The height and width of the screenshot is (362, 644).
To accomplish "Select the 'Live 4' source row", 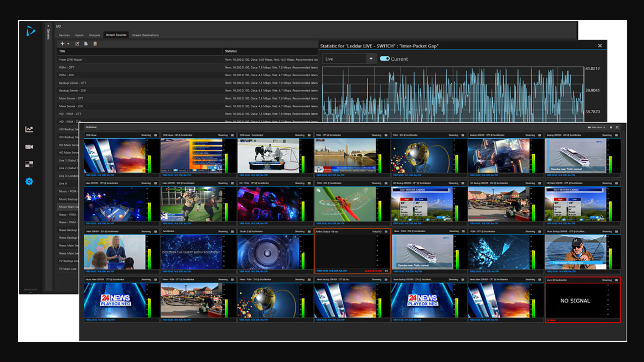I will point(68,184).
